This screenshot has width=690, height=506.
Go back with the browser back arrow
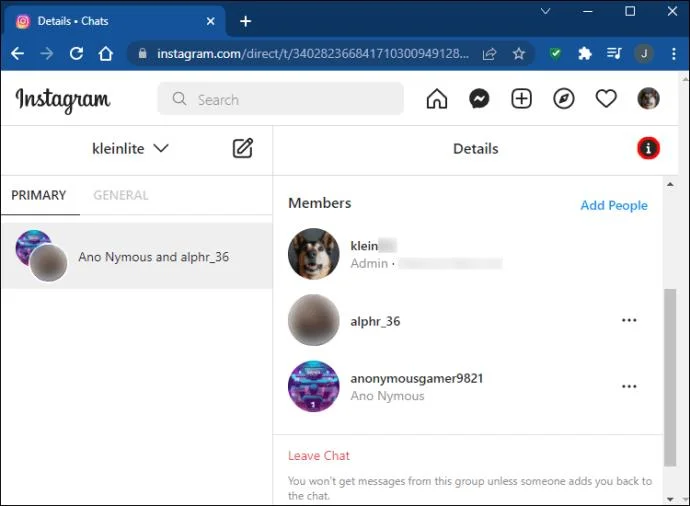[x=18, y=54]
